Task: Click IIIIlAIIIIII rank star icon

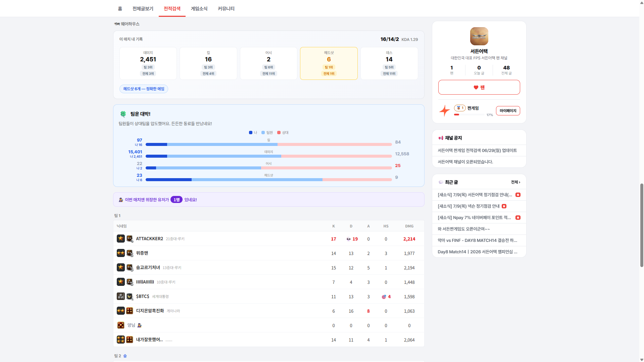Action: click(121, 282)
